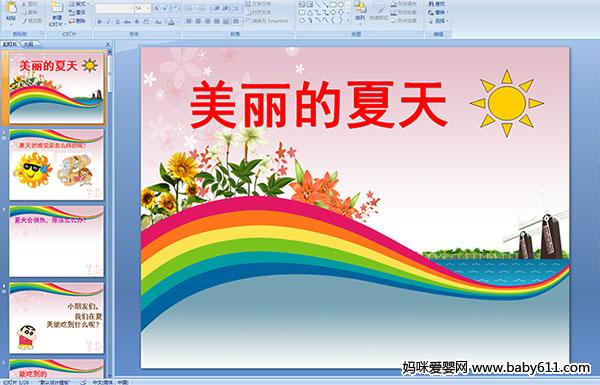Switch to the Outline tab in the pane
Screen dimensions: 600x385
28,44
